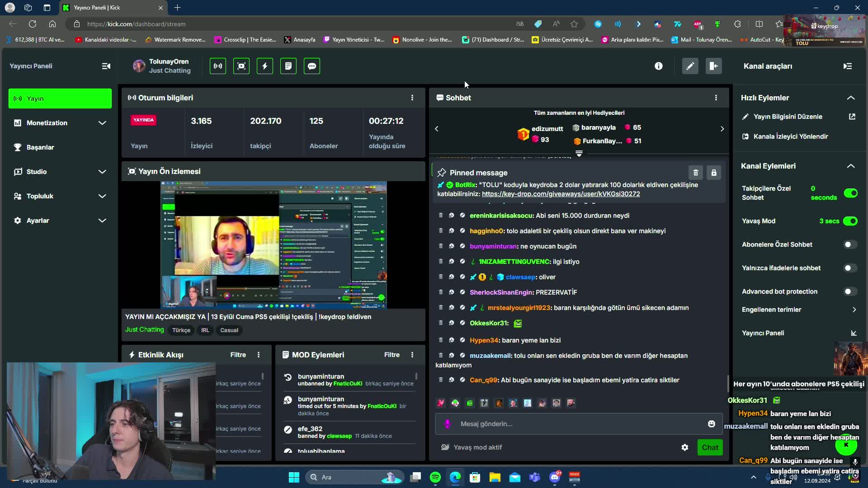Click the lightning activity feed toolbar icon
The width and height of the screenshot is (868, 488).
(265, 66)
